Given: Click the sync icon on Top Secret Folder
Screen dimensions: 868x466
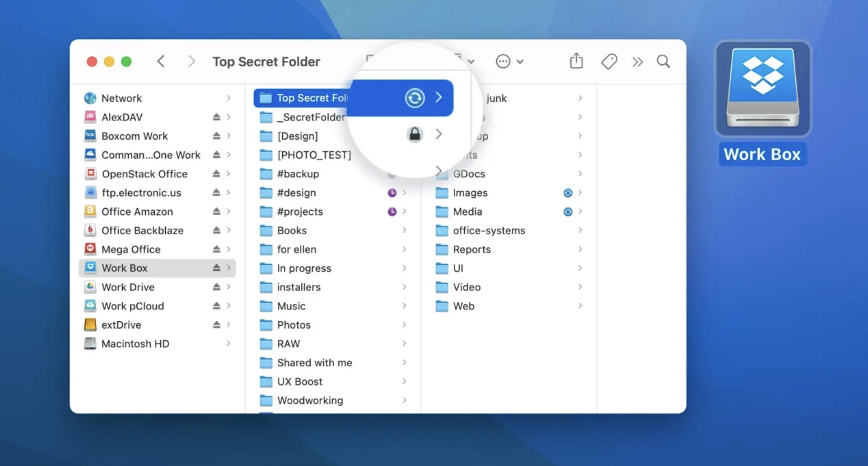Looking at the screenshot, I should pyautogui.click(x=414, y=98).
